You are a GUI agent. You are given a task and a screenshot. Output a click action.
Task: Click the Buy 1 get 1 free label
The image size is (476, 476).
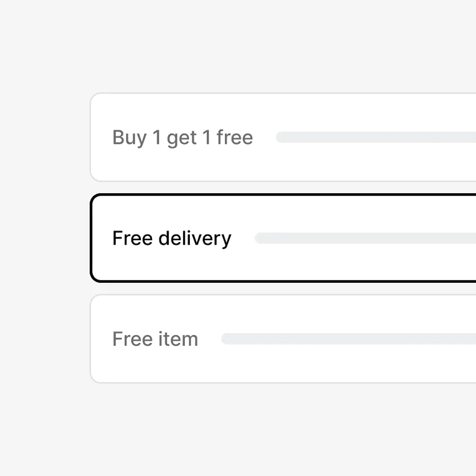pos(182,138)
